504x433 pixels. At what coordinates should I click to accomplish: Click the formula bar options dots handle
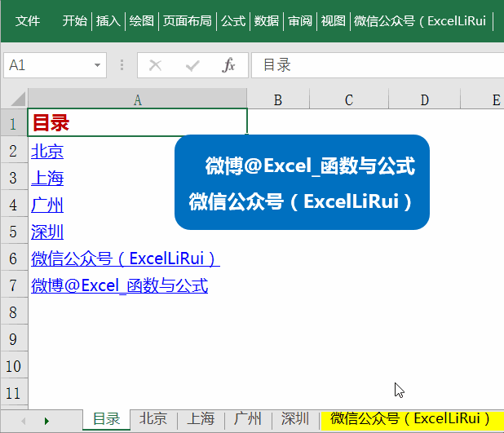[122, 65]
